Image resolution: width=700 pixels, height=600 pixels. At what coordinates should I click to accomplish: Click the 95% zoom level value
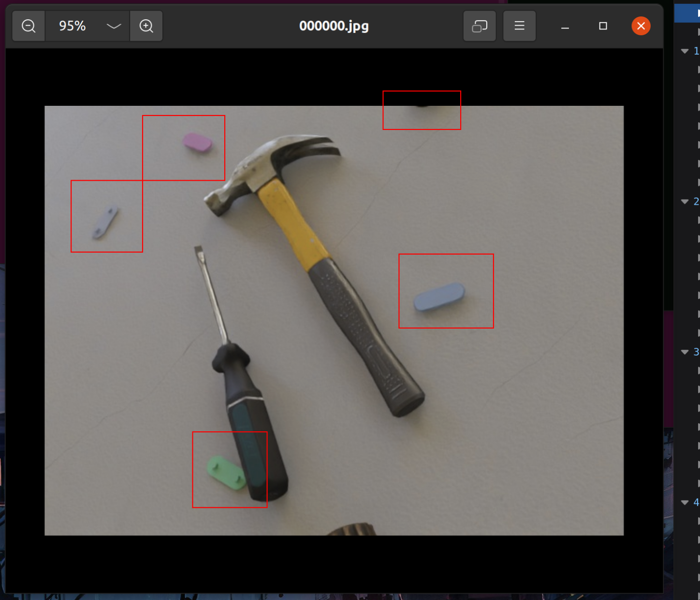point(71,26)
